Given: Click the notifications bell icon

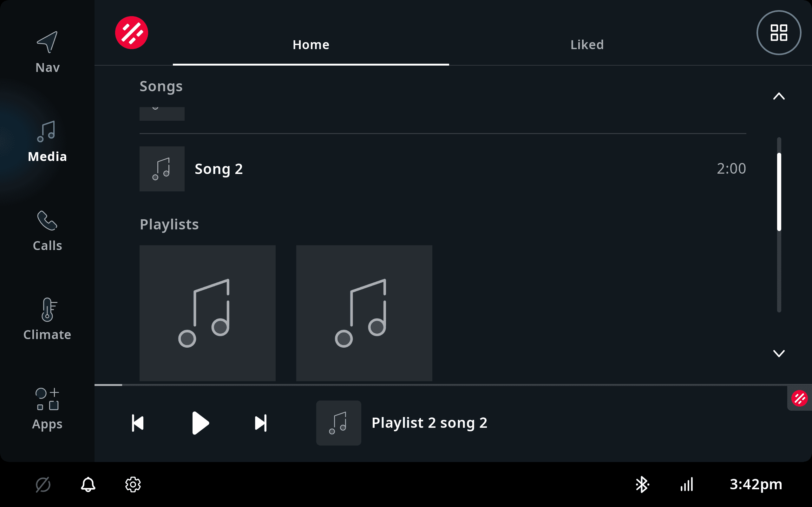Looking at the screenshot, I should [88, 485].
